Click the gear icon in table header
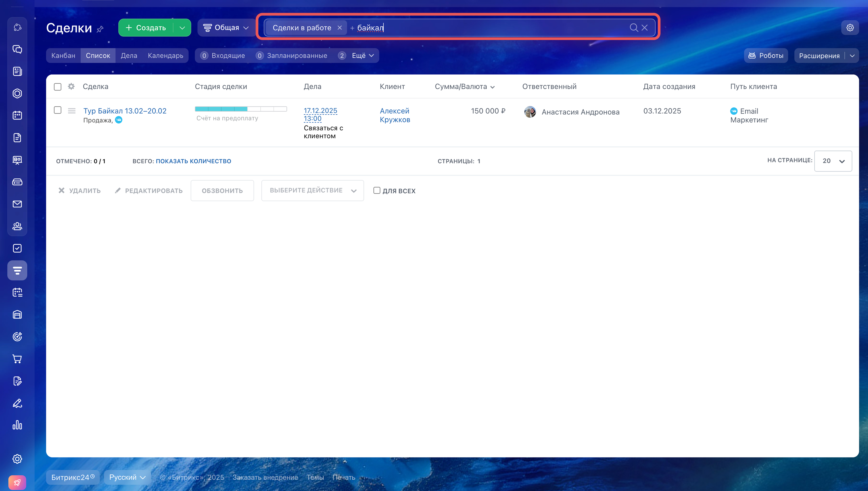 click(71, 86)
